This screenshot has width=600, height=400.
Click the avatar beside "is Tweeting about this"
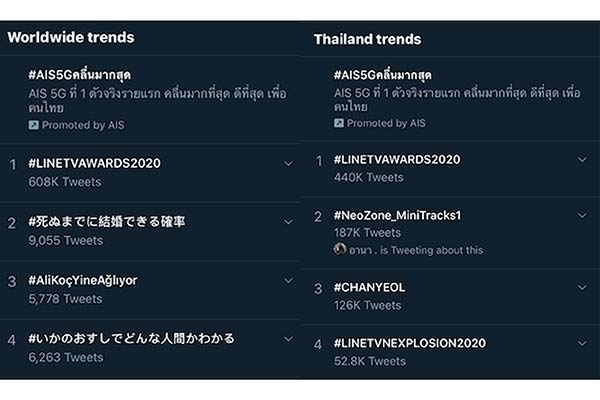pos(340,249)
